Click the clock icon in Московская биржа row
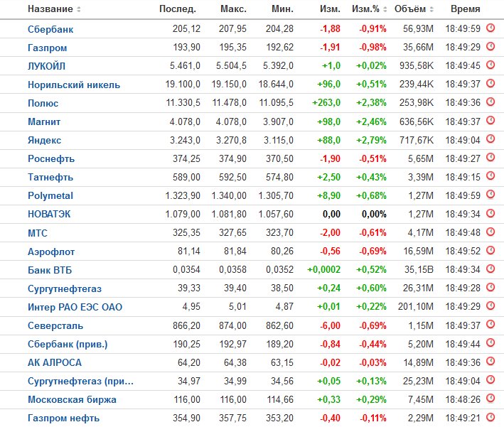This screenshot has width=504, height=427. coord(490,398)
